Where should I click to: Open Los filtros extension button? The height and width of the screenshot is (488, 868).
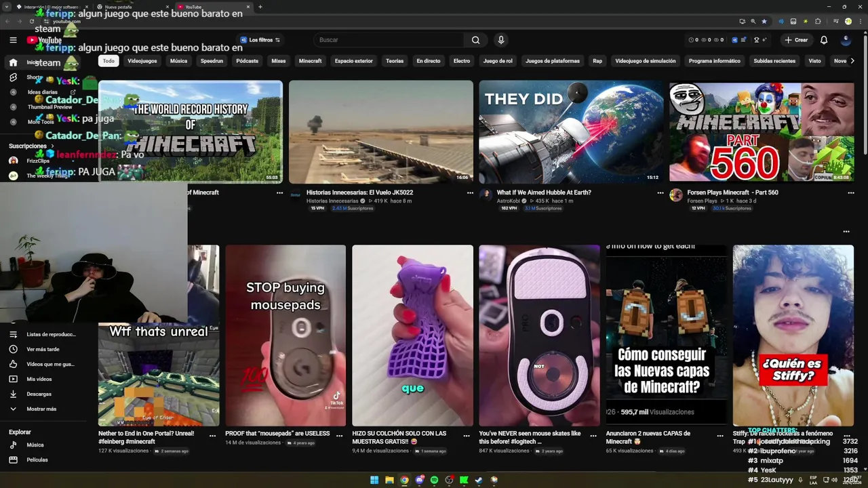260,40
